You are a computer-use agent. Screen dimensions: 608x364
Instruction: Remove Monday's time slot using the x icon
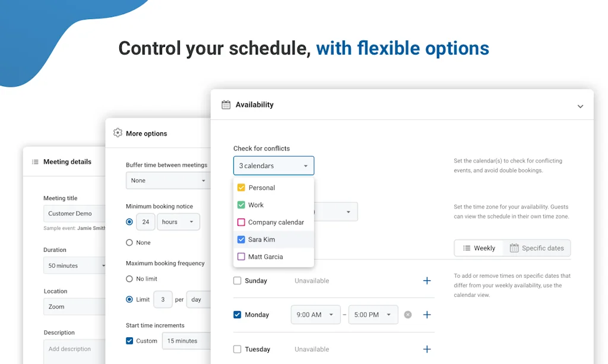click(408, 315)
